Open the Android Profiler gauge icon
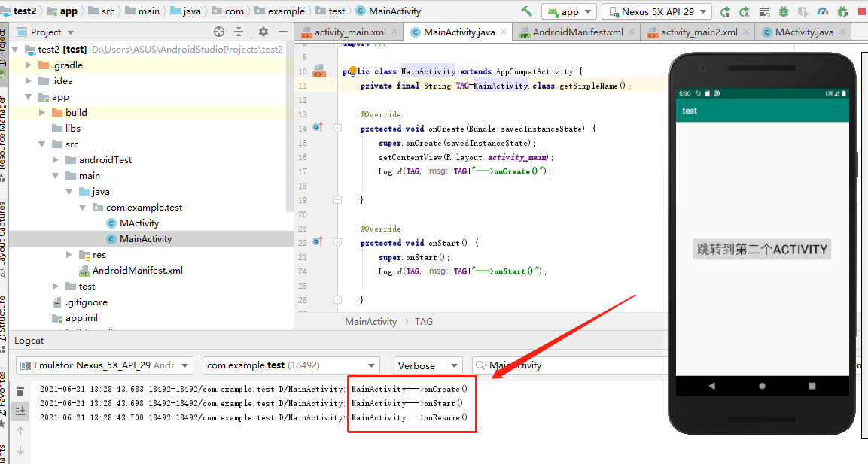This screenshot has height=464, width=868. tap(823, 11)
